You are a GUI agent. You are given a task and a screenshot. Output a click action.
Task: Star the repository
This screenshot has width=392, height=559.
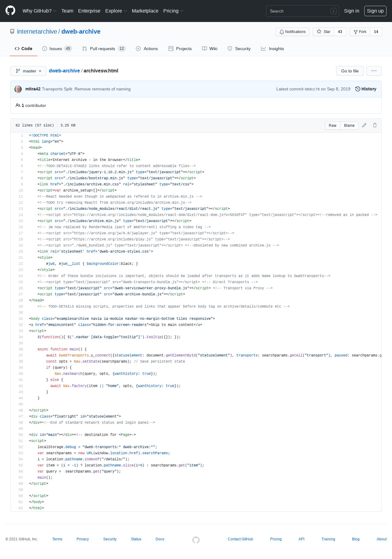point(323,32)
